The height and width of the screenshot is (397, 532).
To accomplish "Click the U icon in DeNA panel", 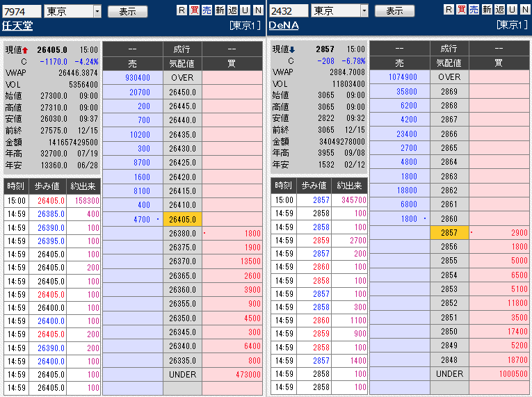I will pos(513,10).
